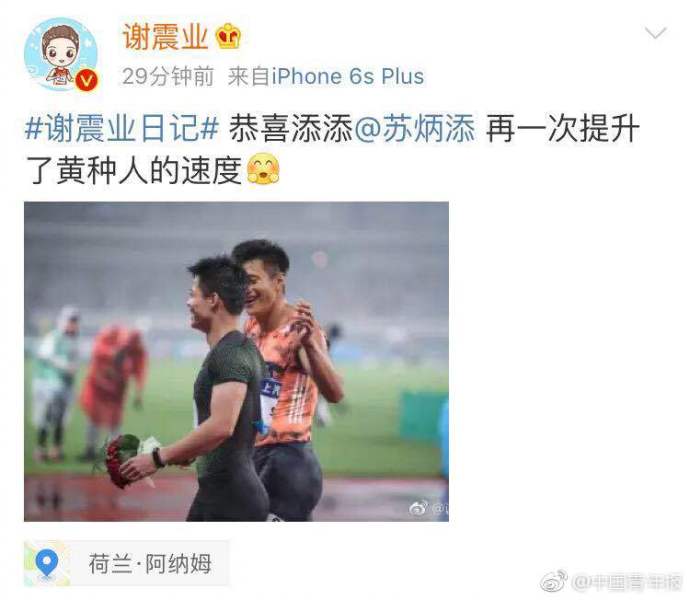Open the 谢震业 username profile link
Screen dimensions: 690x600
(165, 37)
